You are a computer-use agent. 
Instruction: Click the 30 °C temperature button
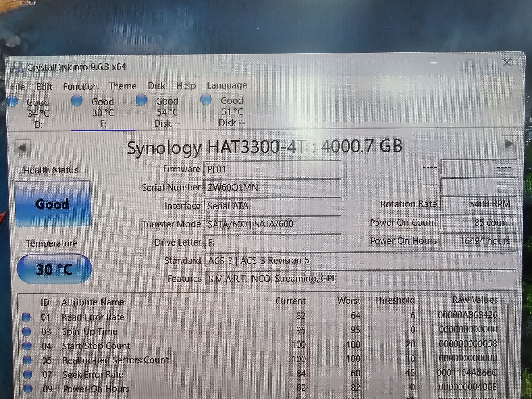pos(54,269)
